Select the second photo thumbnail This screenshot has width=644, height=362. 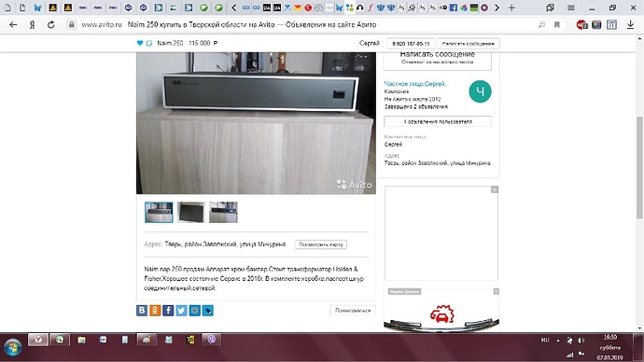click(x=191, y=212)
